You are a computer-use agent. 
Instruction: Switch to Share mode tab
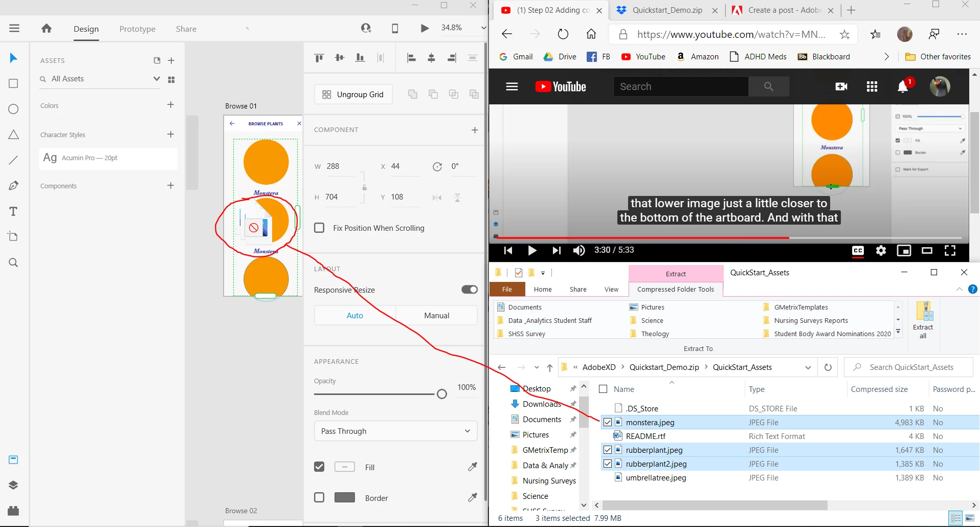coord(186,29)
